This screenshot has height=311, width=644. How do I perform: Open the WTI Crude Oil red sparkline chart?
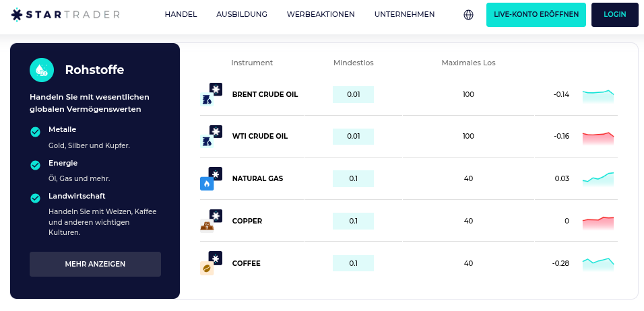click(x=598, y=138)
